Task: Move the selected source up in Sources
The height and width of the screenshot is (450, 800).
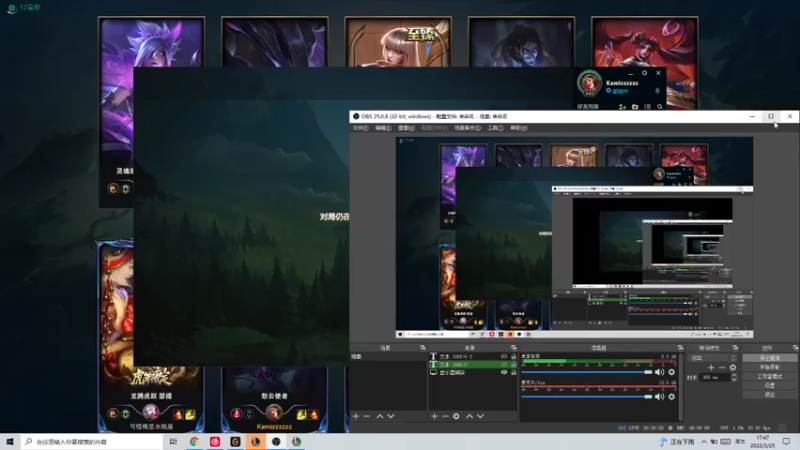Action: [469, 416]
